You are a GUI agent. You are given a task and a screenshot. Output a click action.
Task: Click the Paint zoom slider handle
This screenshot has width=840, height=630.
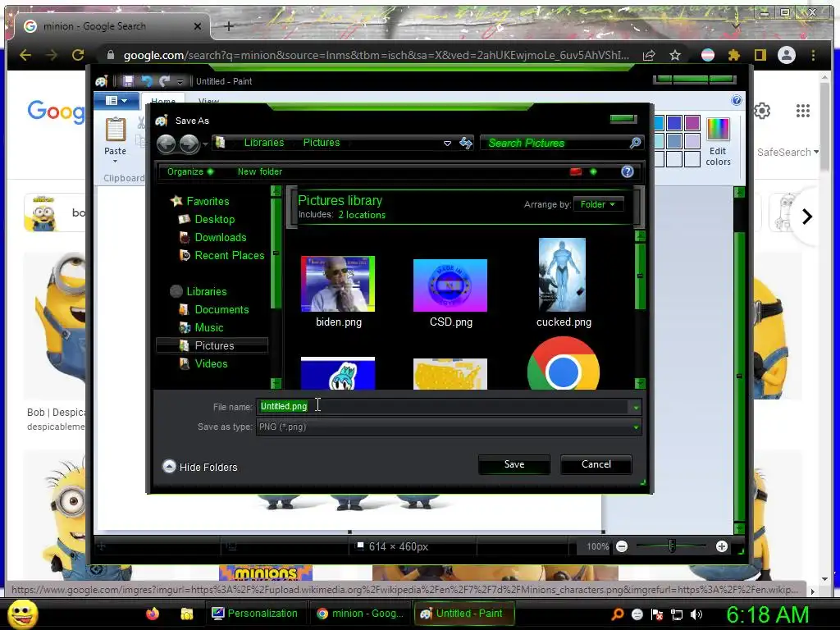pos(672,546)
